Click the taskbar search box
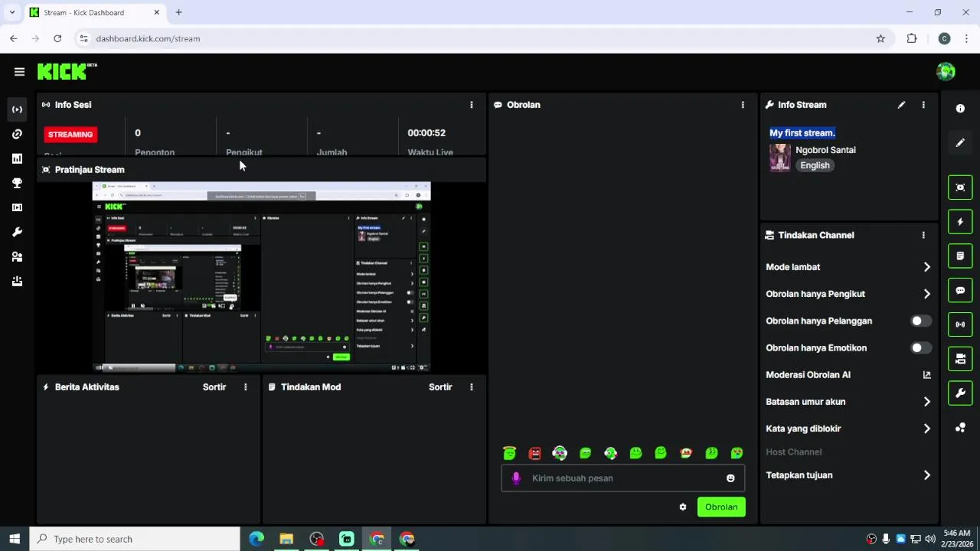This screenshot has width=980, height=551. coord(135,539)
